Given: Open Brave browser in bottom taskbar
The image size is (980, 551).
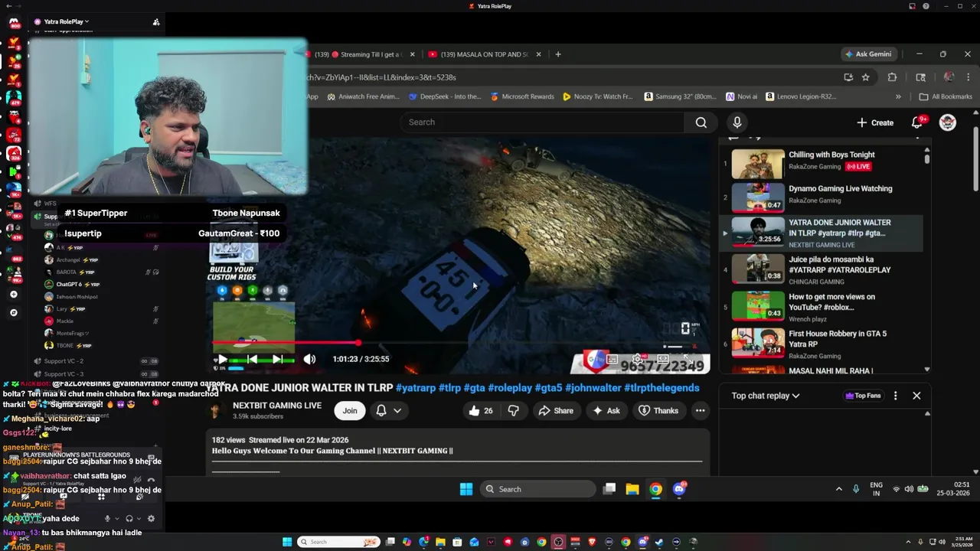Looking at the screenshot, I should coord(592,542).
